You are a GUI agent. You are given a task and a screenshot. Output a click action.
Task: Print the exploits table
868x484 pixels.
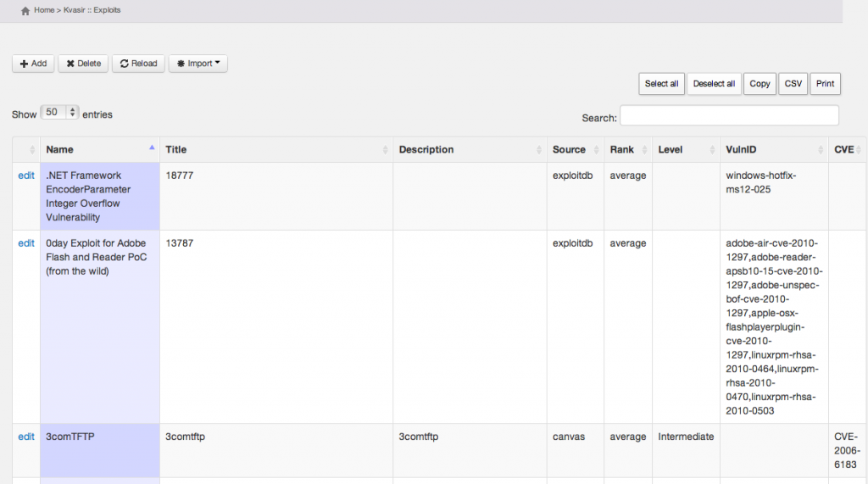[x=825, y=84]
